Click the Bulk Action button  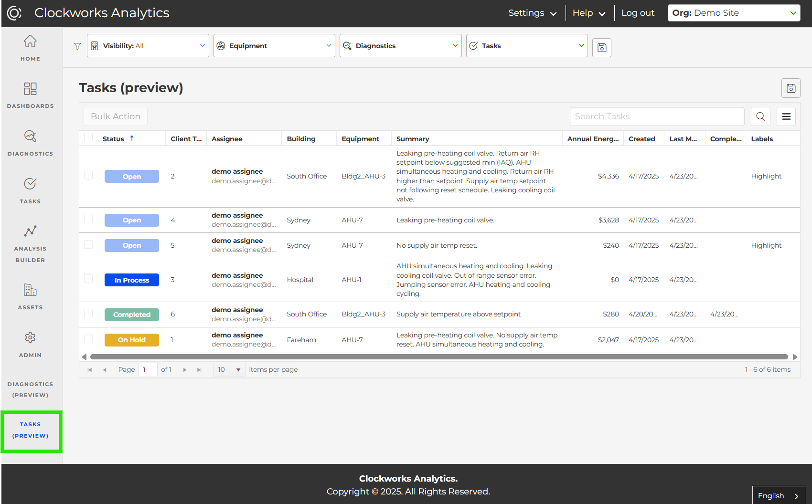(x=116, y=116)
